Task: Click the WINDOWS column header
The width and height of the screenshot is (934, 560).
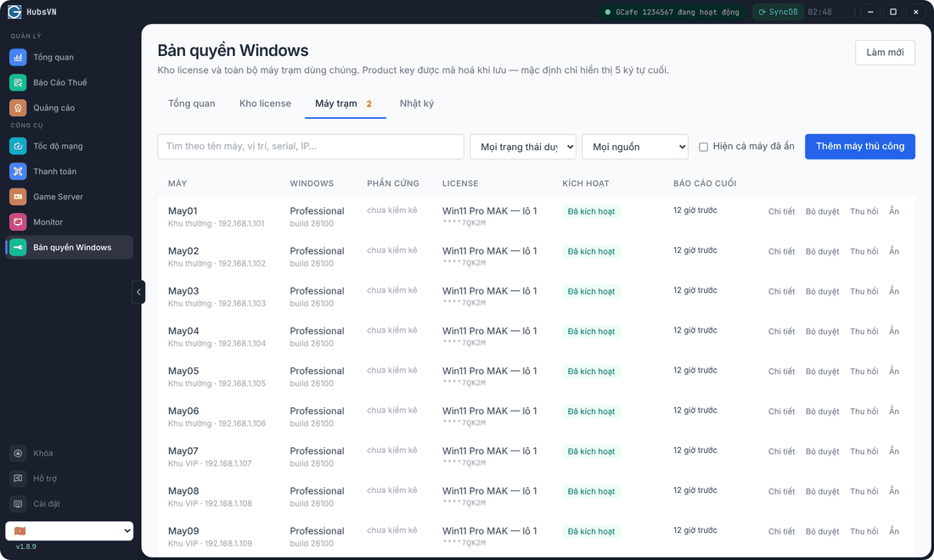Action: pyautogui.click(x=312, y=183)
